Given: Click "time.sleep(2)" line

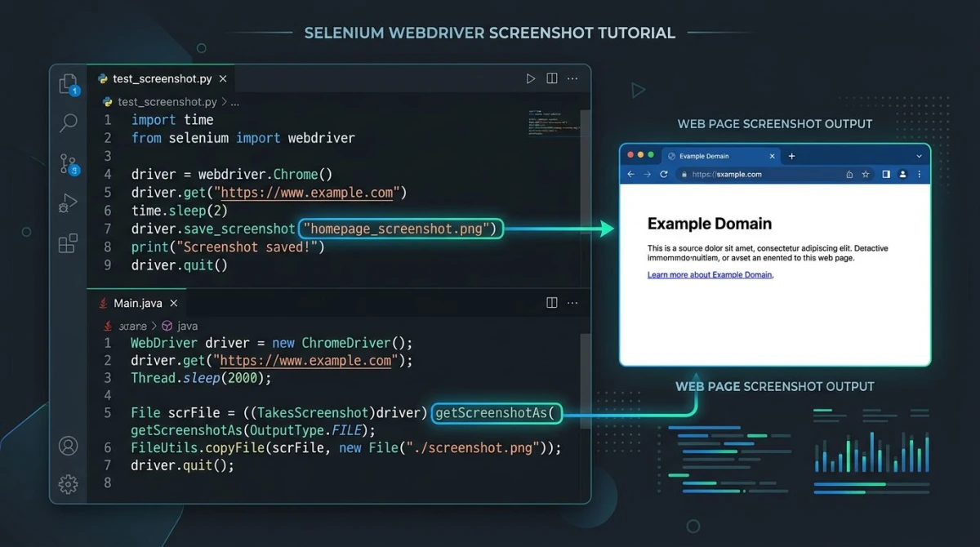Looking at the screenshot, I should pyautogui.click(x=180, y=211).
